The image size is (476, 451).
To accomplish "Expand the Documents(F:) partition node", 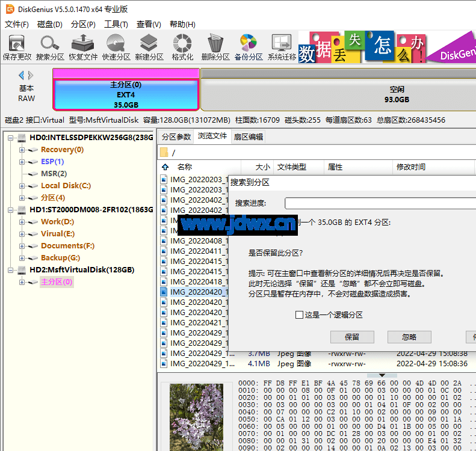I will (x=22, y=246).
